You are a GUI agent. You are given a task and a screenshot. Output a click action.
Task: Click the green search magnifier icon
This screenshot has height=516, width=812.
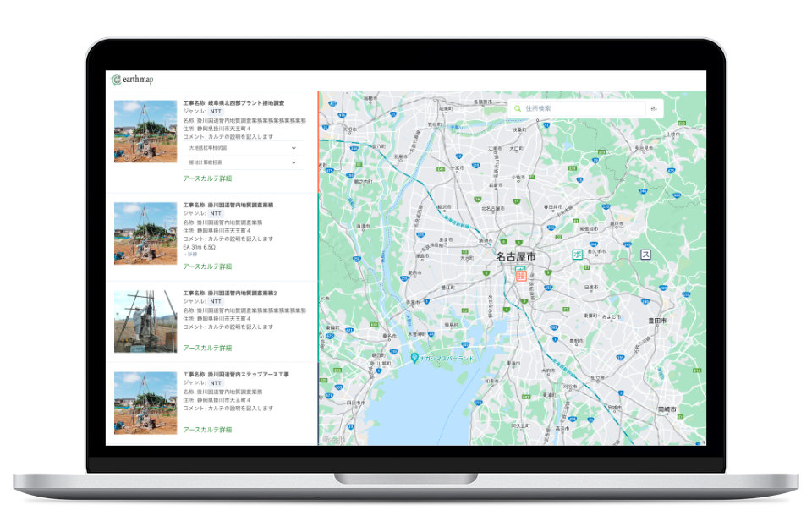pyautogui.click(x=517, y=108)
